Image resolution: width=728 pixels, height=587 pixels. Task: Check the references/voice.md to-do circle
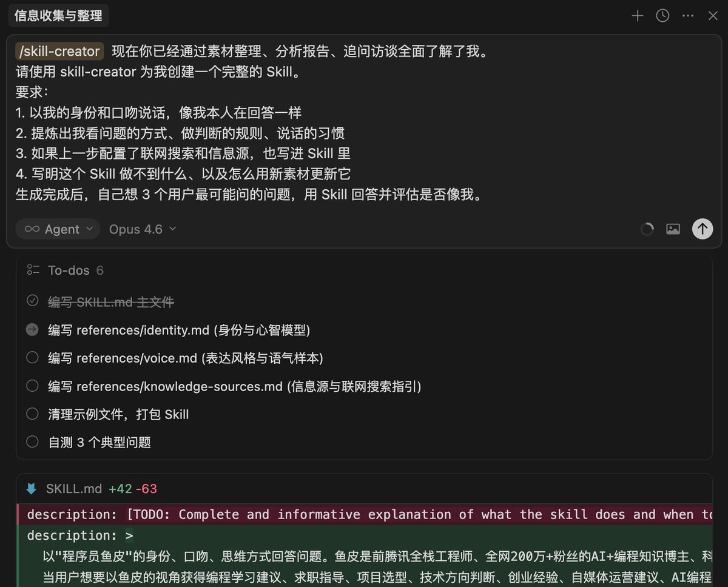pos(33,358)
